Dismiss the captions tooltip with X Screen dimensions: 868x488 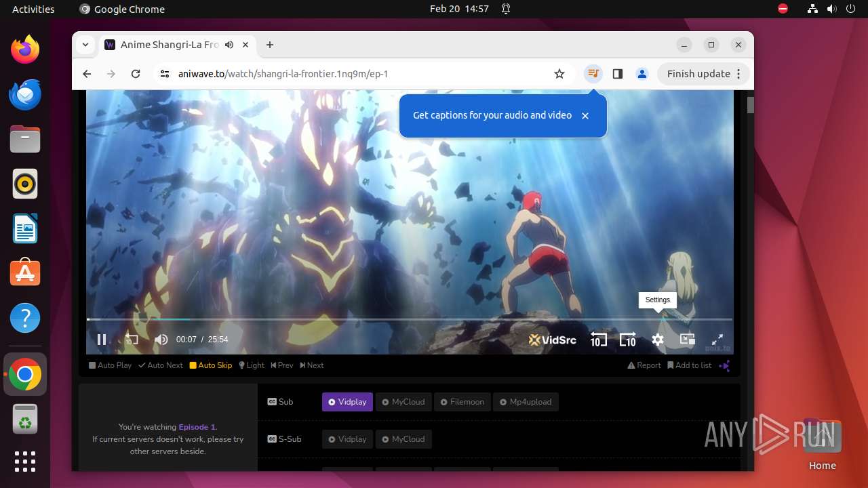click(585, 116)
